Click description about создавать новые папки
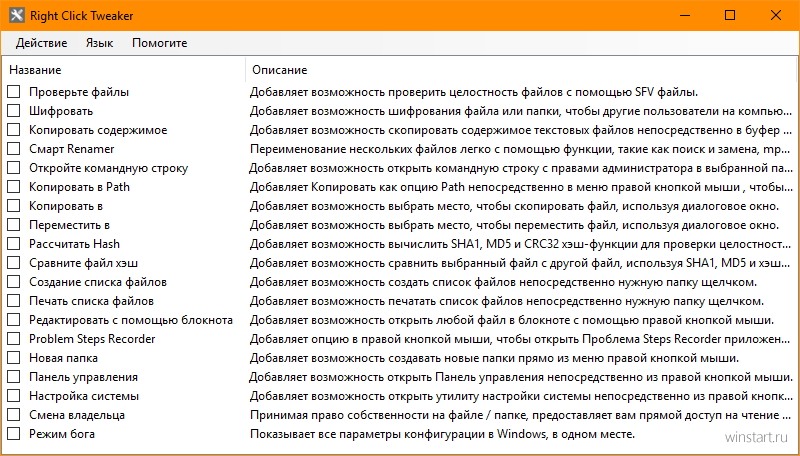This screenshot has width=800, height=456. point(494,358)
